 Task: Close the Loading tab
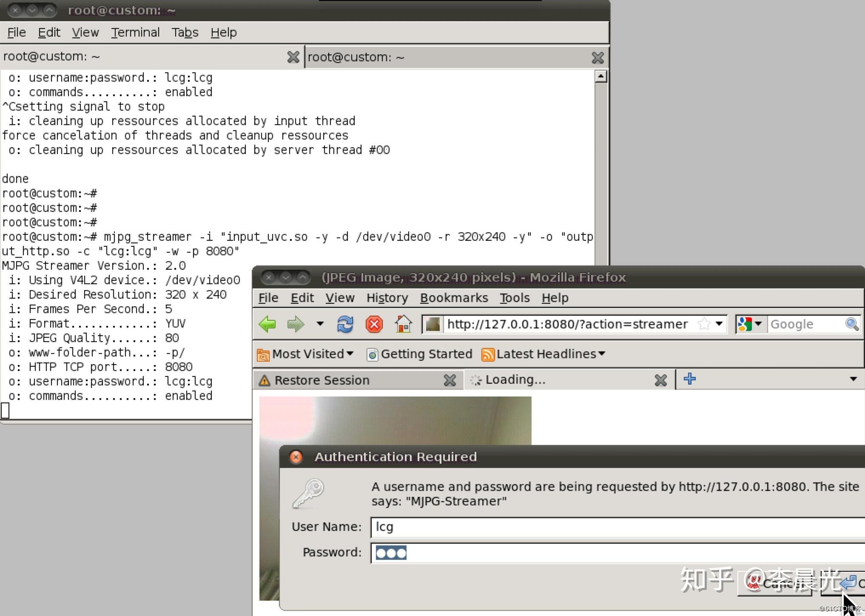point(660,380)
